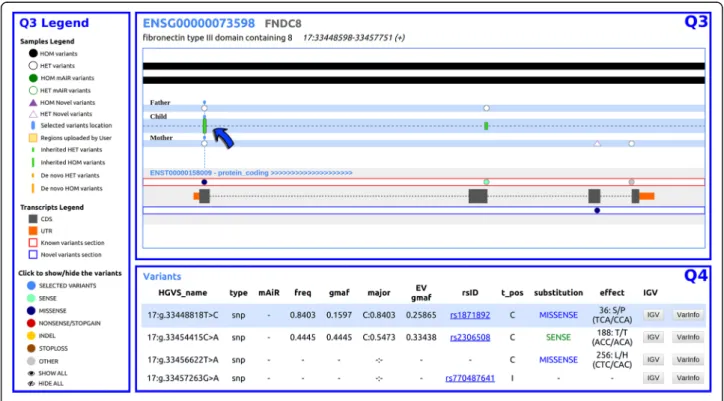Open VarInfo for 17:g.33457263G>A
Viewport: 724px width, 401px height.
point(688,378)
